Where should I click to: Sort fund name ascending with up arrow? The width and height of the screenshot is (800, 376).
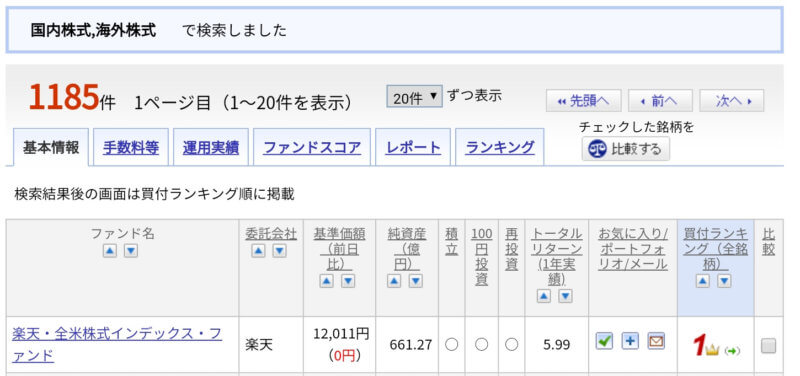coord(110,251)
